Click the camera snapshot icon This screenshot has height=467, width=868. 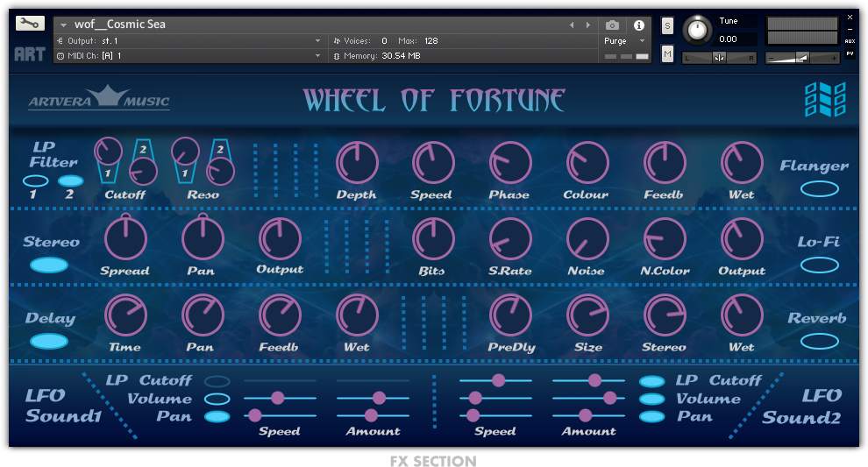(613, 25)
